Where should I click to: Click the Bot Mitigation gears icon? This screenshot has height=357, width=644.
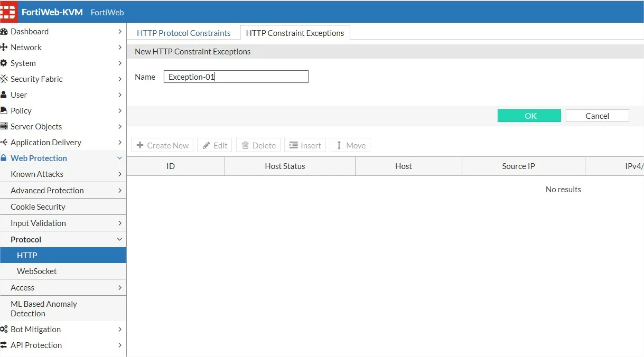click(x=4, y=330)
